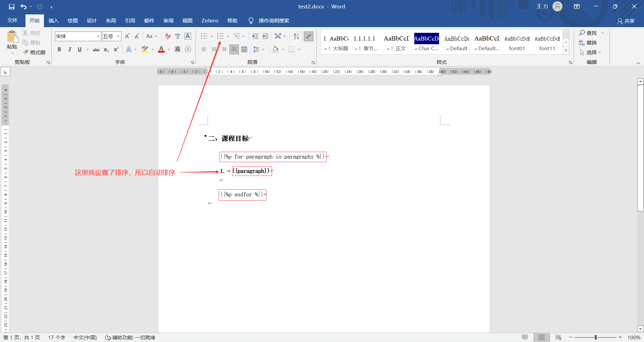This screenshot has width=644, height=342.
Task: Toggle show/hide paragraph marks
Action: pyautogui.click(x=308, y=36)
